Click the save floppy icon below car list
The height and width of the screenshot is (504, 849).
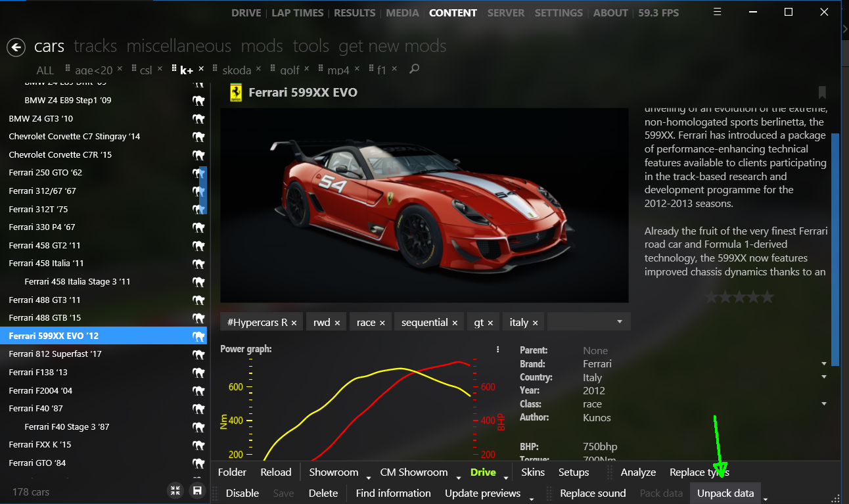click(x=196, y=490)
